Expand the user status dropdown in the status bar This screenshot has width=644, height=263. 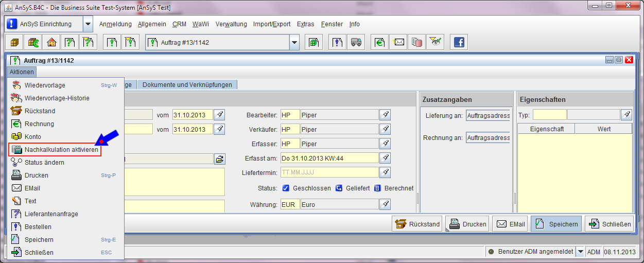pyautogui.click(x=580, y=252)
